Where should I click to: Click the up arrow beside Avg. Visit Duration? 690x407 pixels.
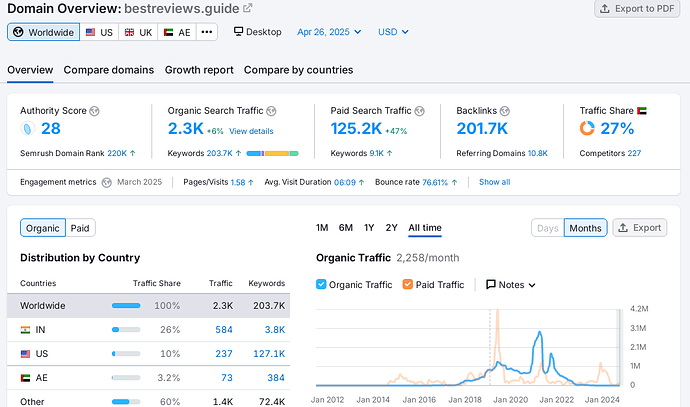click(x=361, y=182)
